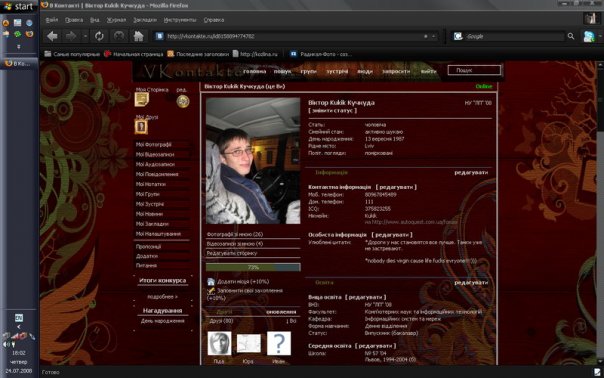Click the pencil icon for Заповнити свої захоплення
Viewport: 604px width, 378px height.
pos(211,291)
